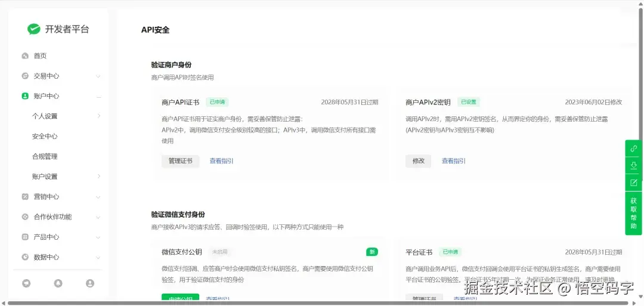Click the 合作伙伴功能 sidebar icon
Viewport: 644px width, 306px height.
click(25, 217)
